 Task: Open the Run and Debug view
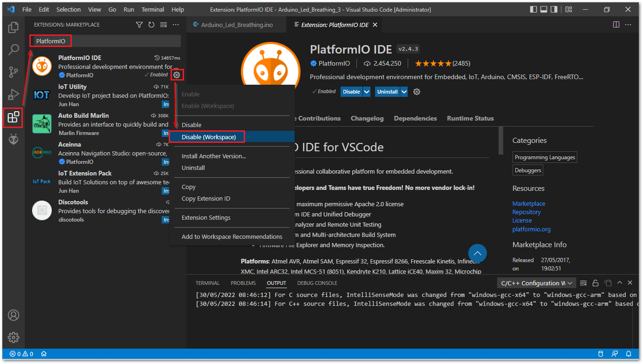(14, 94)
